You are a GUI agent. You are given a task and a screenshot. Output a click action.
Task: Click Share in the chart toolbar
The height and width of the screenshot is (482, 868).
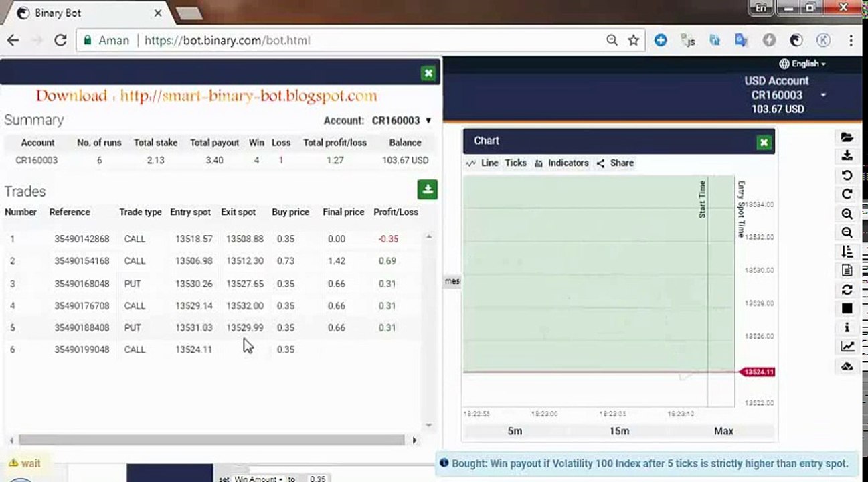615,163
